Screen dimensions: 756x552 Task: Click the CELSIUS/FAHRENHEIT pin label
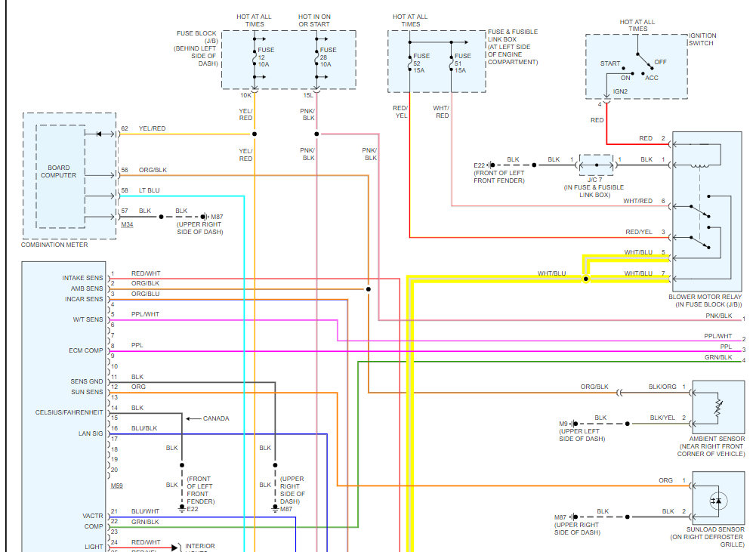[x=69, y=412]
